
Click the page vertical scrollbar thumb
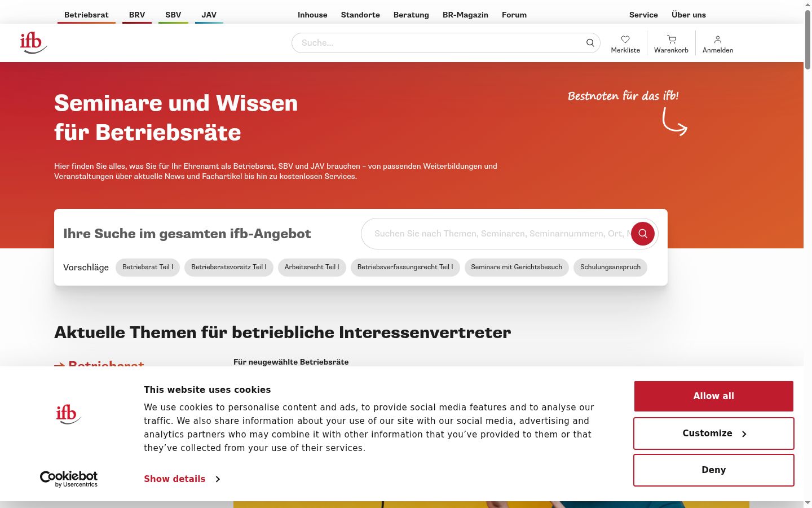click(x=807, y=40)
